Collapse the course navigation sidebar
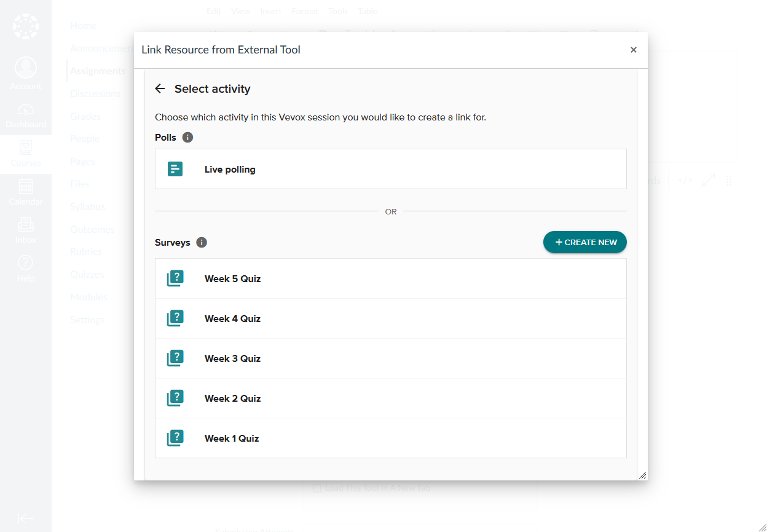The width and height of the screenshot is (767, 532). pos(25,518)
